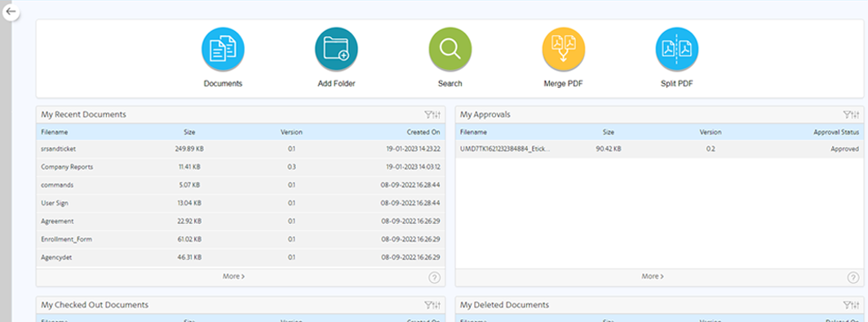Click the back arrow button
The image size is (868, 322).
11,11
